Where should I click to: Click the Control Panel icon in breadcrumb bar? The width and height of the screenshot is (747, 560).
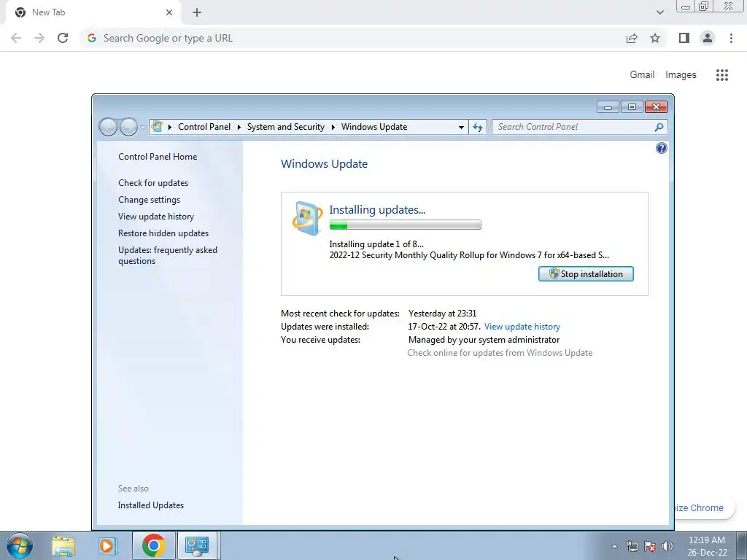[157, 127]
